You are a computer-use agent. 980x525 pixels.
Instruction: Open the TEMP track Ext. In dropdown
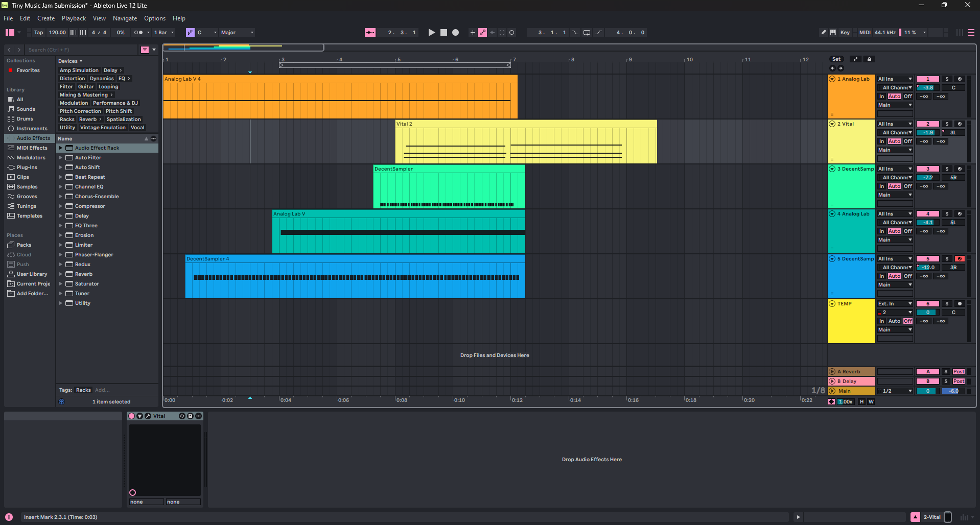895,304
